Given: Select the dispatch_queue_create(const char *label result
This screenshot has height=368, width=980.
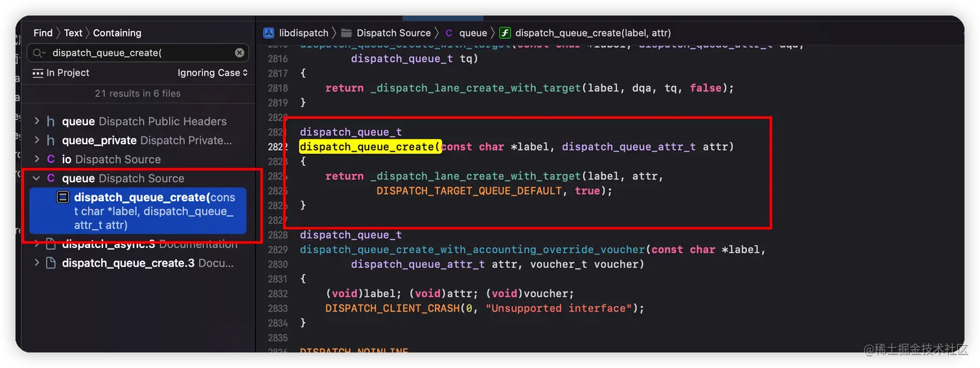Looking at the screenshot, I should (x=138, y=211).
